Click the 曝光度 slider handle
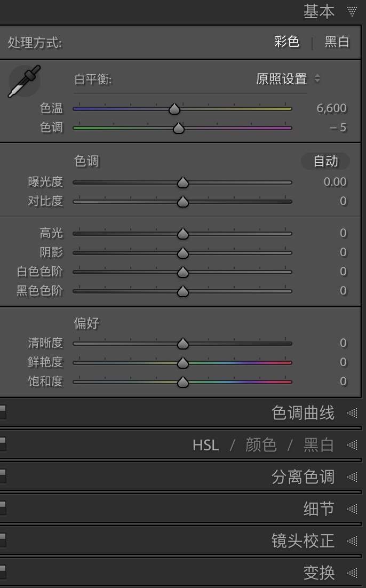366x588 pixels. click(x=183, y=182)
